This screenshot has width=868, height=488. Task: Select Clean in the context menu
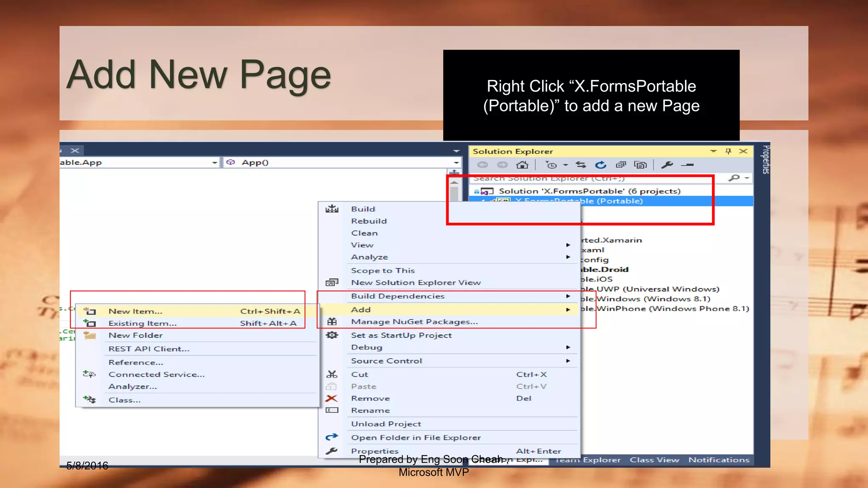[449, 233]
